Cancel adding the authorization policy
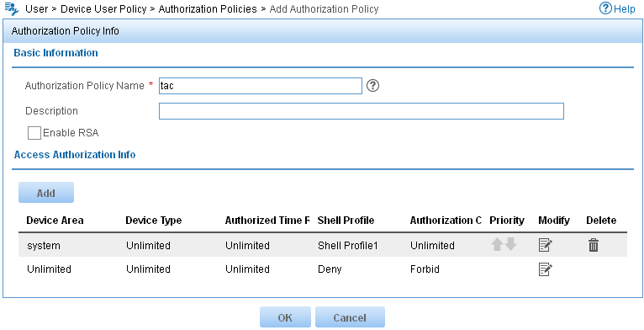The width and height of the screenshot is (644, 330). [350, 317]
